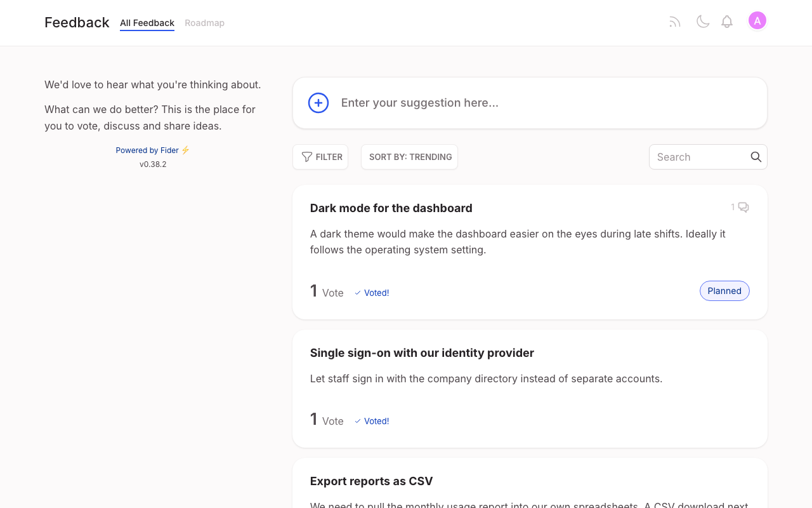The image size is (812, 508).
Task: Open the notifications bell
Action: (727, 22)
